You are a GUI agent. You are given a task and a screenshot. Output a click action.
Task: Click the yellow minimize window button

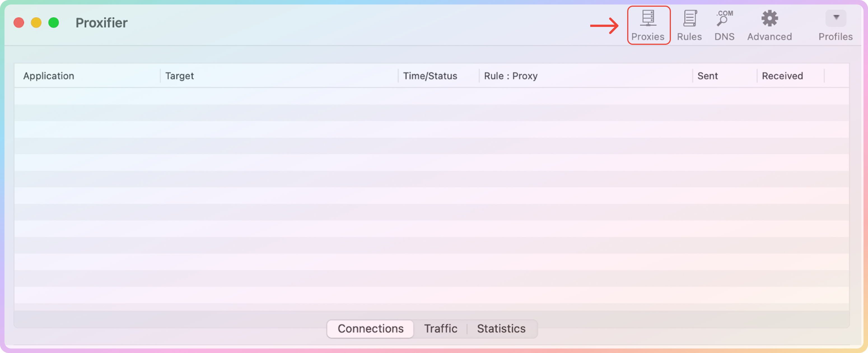tap(36, 23)
